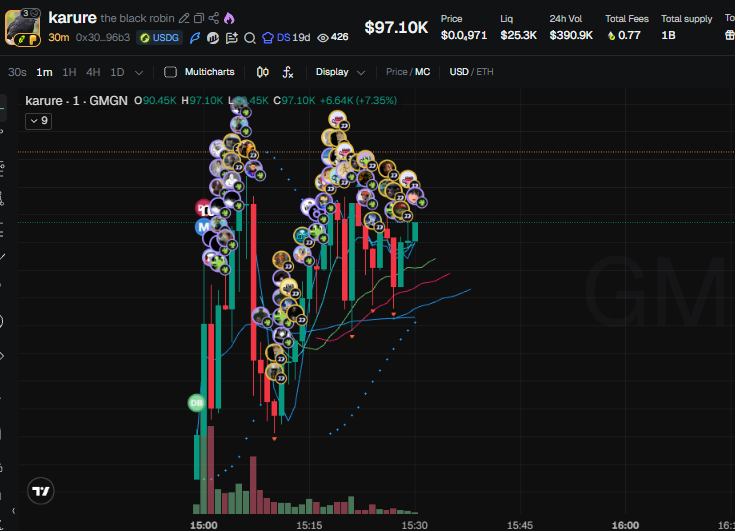Click the 3 counter badge on avatar
735x531 pixels.
tap(30, 13)
